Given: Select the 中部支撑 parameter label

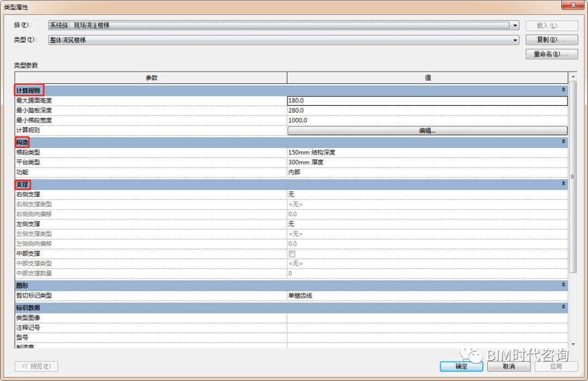Looking at the screenshot, I should pyautogui.click(x=28, y=254).
